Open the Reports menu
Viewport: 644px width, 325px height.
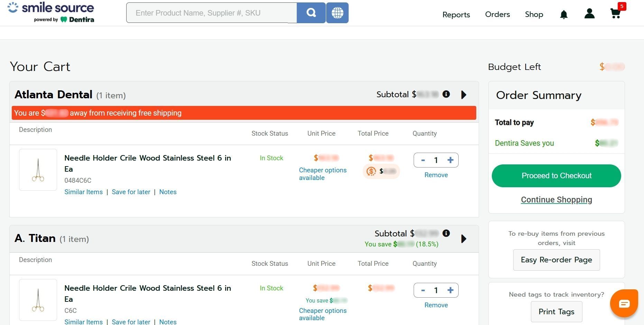point(456,15)
